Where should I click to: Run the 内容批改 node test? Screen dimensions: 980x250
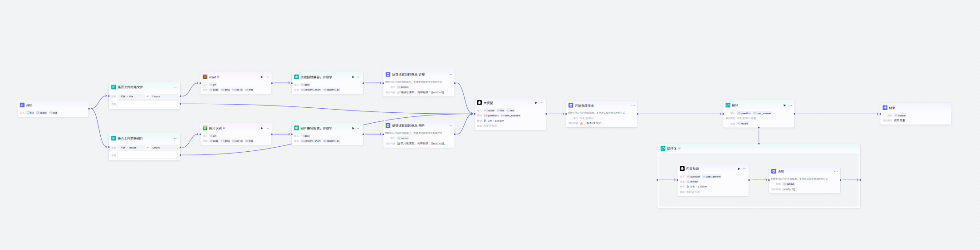[739, 168]
